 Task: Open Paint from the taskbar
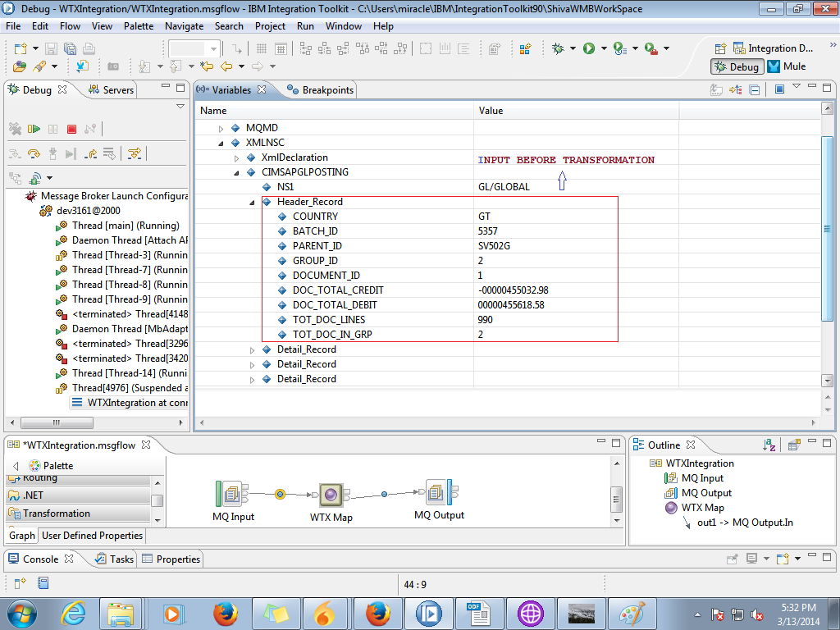[x=632, y=614]
